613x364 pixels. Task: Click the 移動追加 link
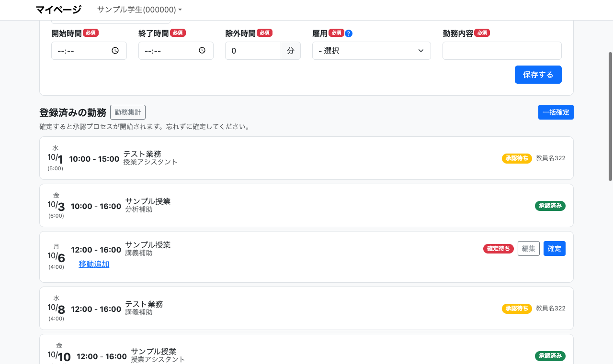coord(94,264)
